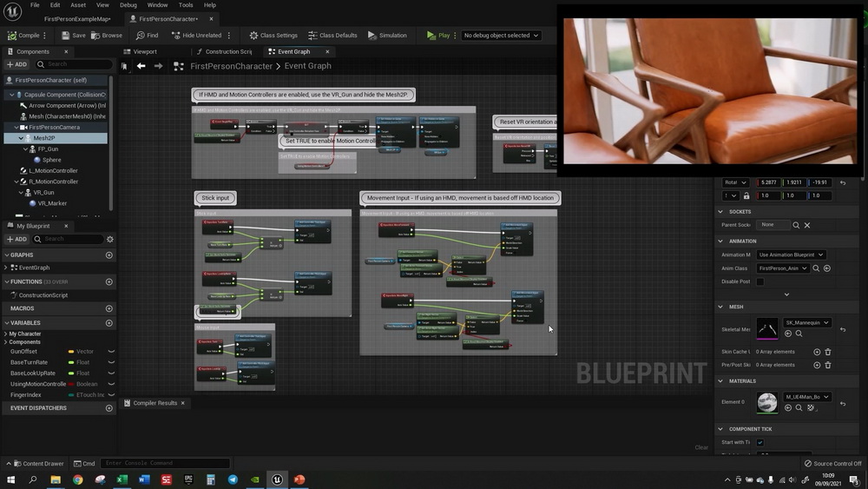Open the Find tool
Screen dimensions: 868x489
pos(148,36)
